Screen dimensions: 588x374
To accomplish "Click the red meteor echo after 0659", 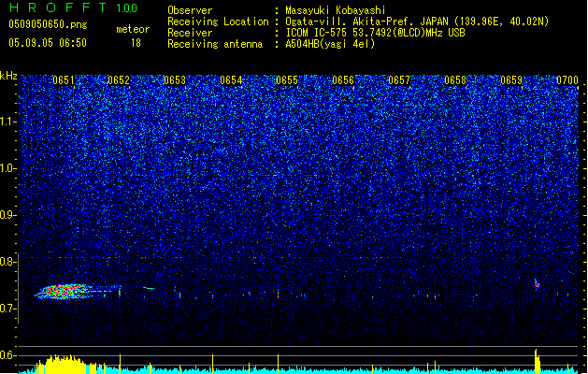I will click(537, 285).
